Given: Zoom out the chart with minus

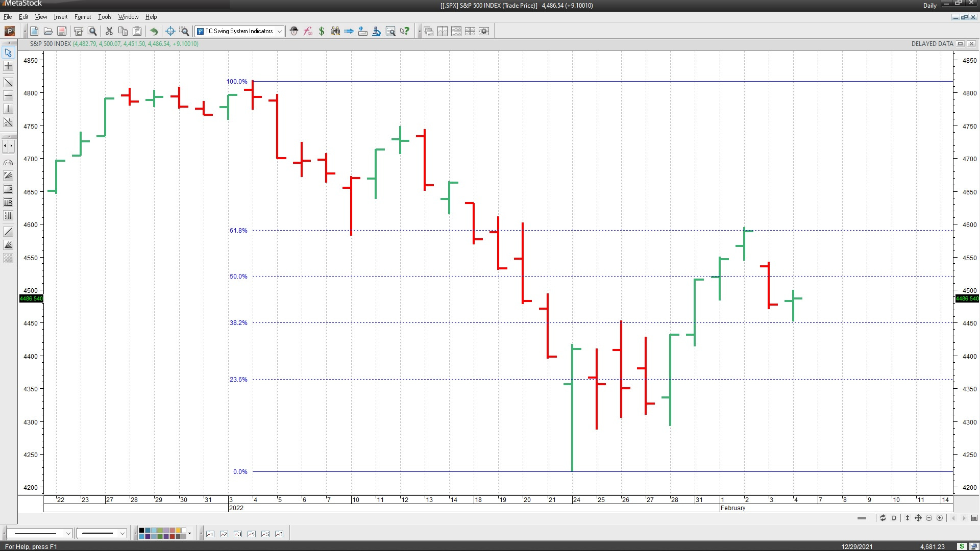Looking at the screenshot, I should point(929,518).
